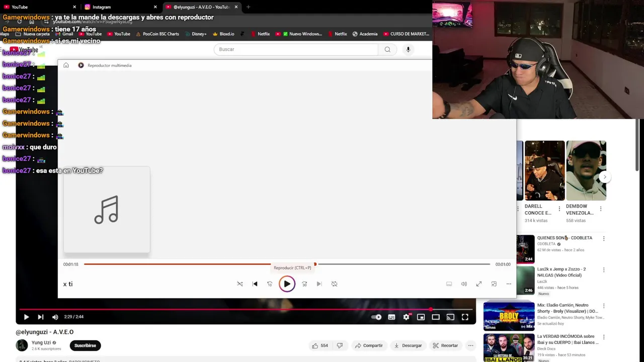Open QUIENES SON - CDOBLETA video
This screenshot has width=644, height=362.
point(565,238)
